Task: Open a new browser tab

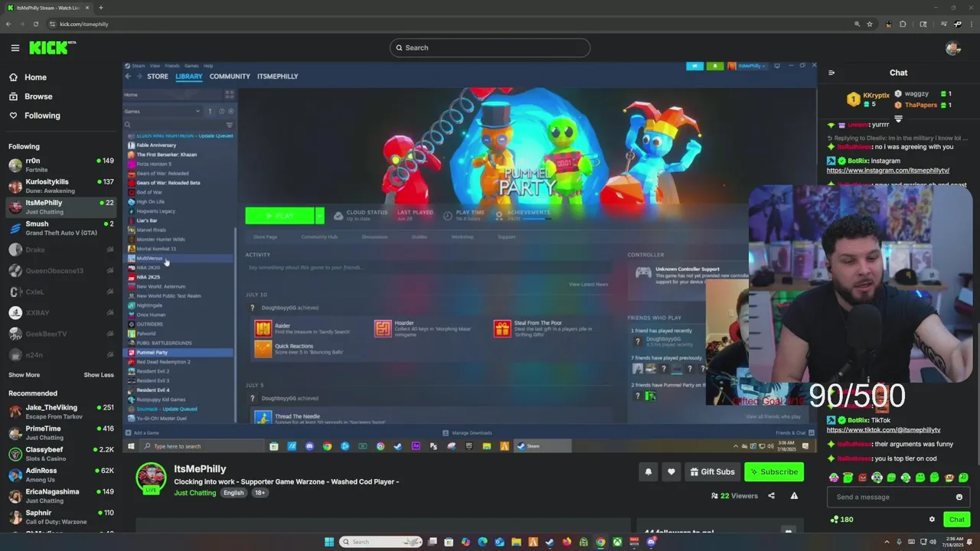Action: pos(100,8)
